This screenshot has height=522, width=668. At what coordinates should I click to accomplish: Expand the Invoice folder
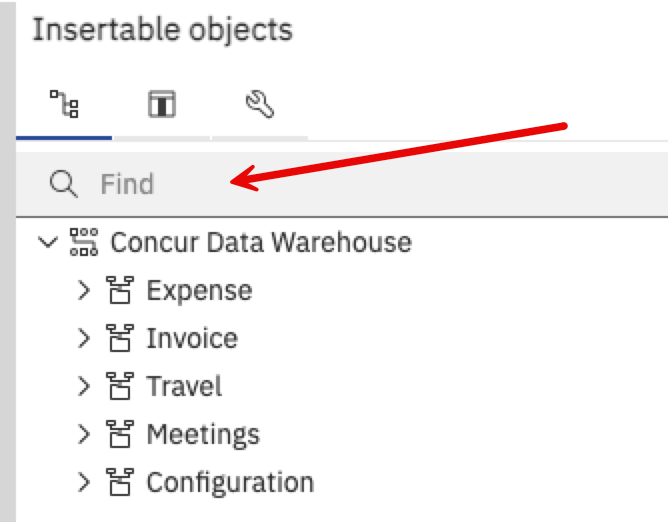coord(84,339)
